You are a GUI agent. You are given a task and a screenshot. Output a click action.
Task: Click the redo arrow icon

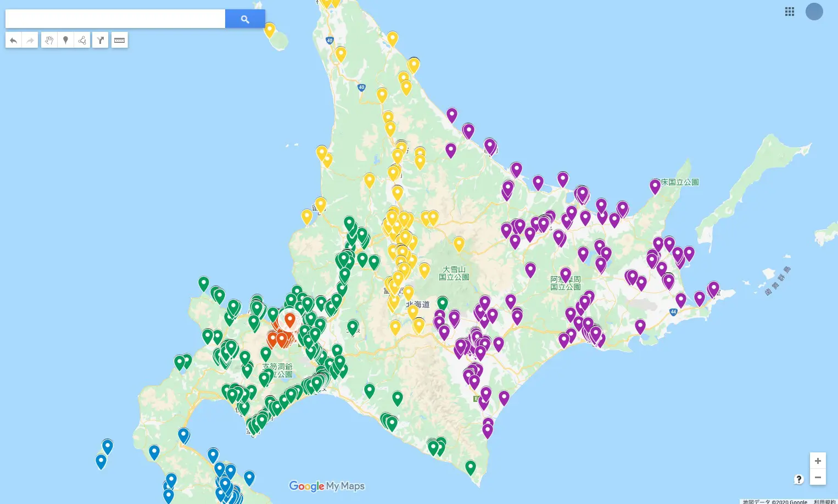[x=30, y=40]
